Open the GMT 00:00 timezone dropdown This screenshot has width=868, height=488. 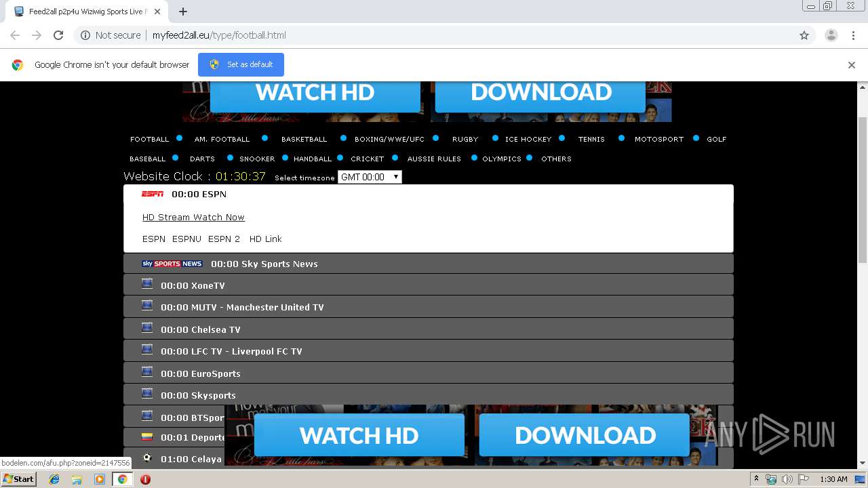[370, 177]
